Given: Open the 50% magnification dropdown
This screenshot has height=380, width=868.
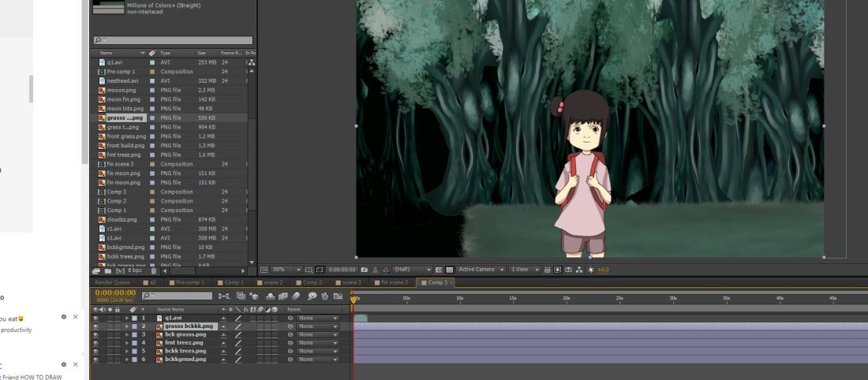Looking at the screenshot, I should click(286, 270).
